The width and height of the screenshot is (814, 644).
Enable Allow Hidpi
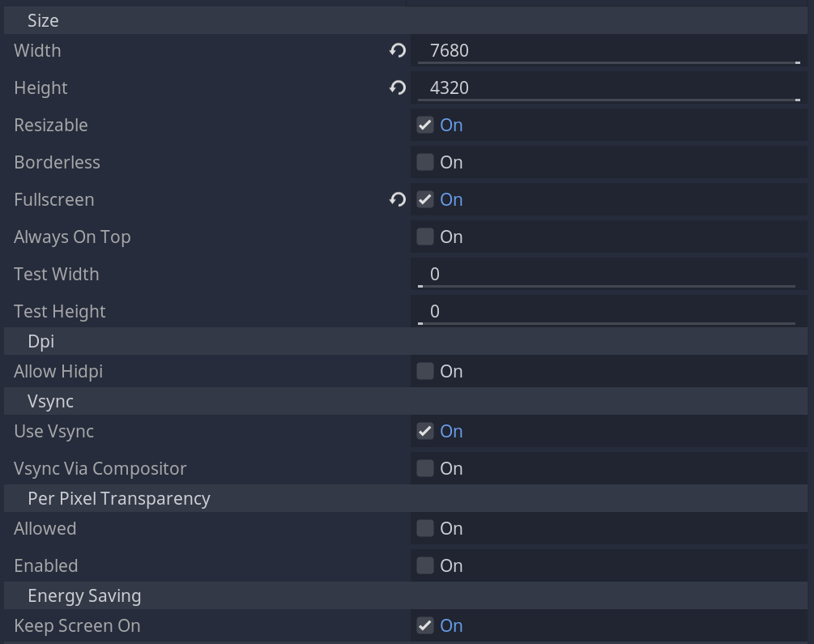click(424, 371)
